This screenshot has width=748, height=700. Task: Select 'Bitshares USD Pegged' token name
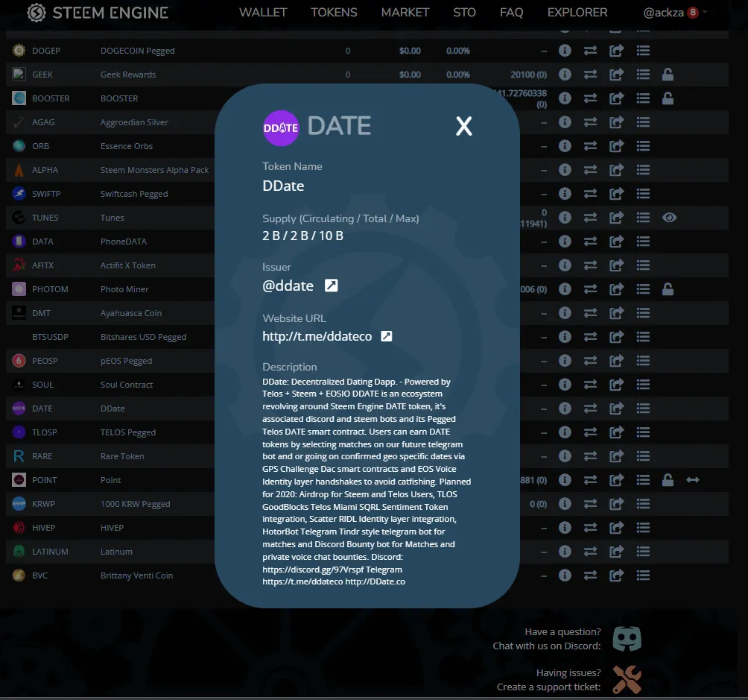(x=143, y=337)
